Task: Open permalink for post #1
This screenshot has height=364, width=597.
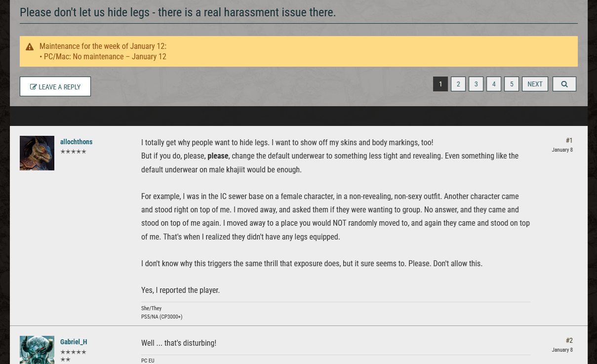Action: pyautogui.click(x=569, y=141)
